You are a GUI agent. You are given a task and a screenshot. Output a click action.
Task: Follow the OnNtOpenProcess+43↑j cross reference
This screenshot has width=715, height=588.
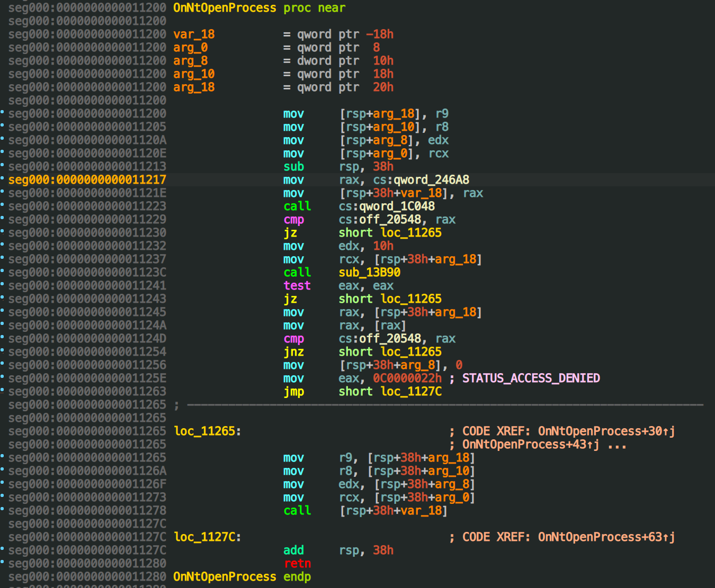[530, 445]
